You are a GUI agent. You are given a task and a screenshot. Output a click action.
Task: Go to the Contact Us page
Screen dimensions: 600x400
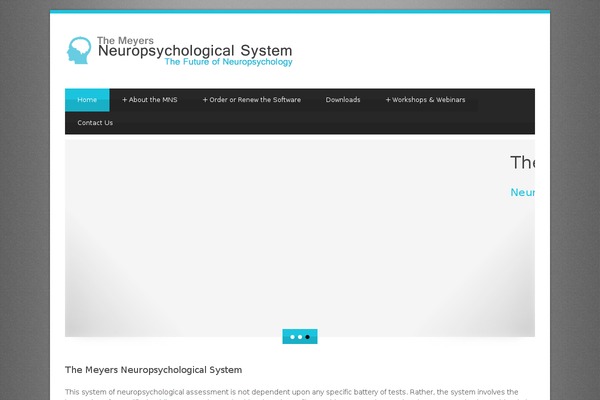[95, 123]
